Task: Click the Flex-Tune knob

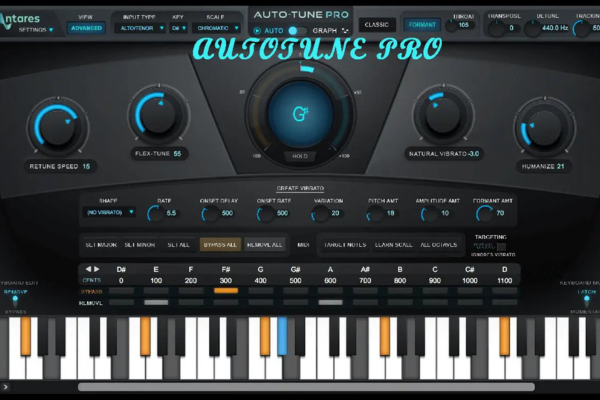Action: 158,114
